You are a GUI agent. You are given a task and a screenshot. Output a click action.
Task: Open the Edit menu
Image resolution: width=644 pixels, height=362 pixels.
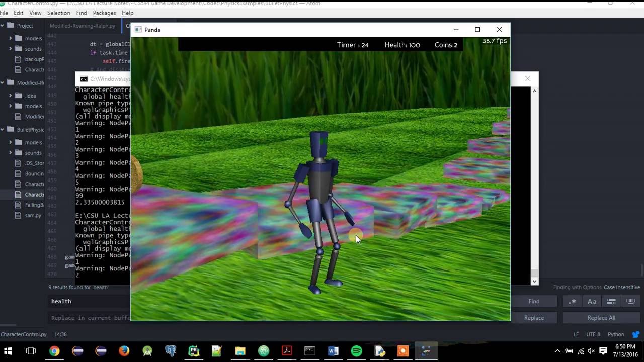tap(19, 13)
